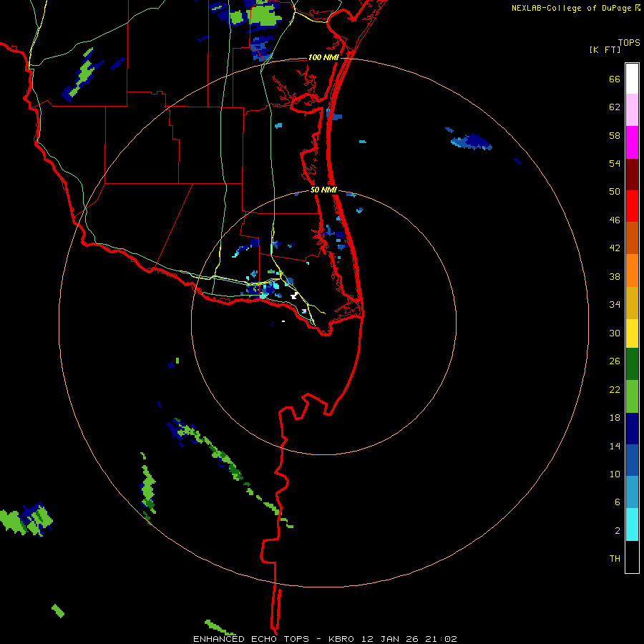This screenshot has height=644, width=644.
Task: Click the light pink 62 kft swatch
Action: pos(632,109)
